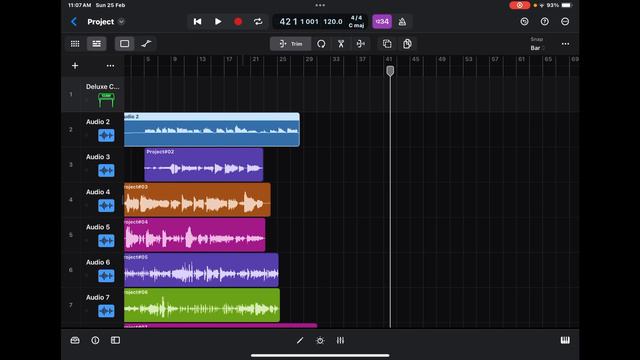Toggle the metronome click

(402, 22)
